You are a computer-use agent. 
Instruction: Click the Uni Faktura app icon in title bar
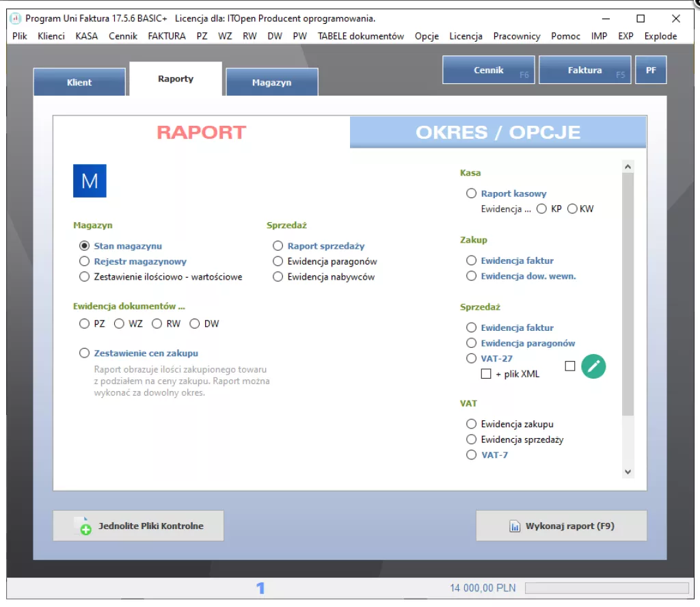click(15, 18)
